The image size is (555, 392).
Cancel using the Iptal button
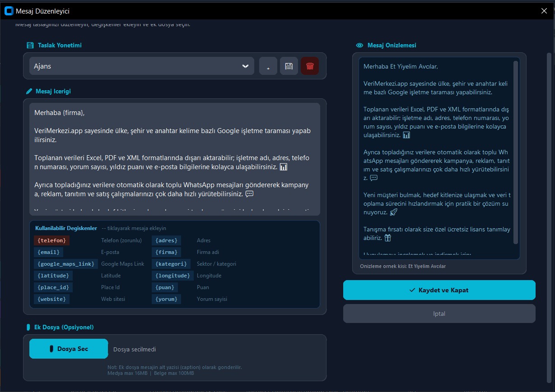click(x=439, y=314)
